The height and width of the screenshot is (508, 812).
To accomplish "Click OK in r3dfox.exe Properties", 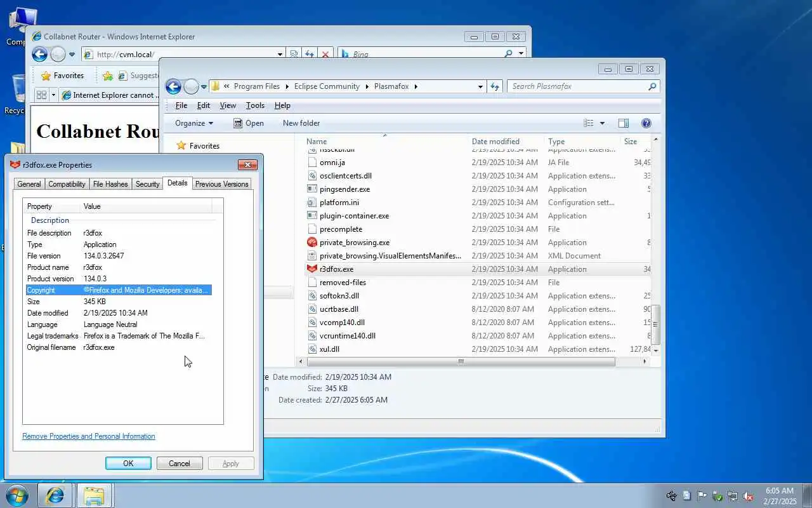I will (128, 464).
